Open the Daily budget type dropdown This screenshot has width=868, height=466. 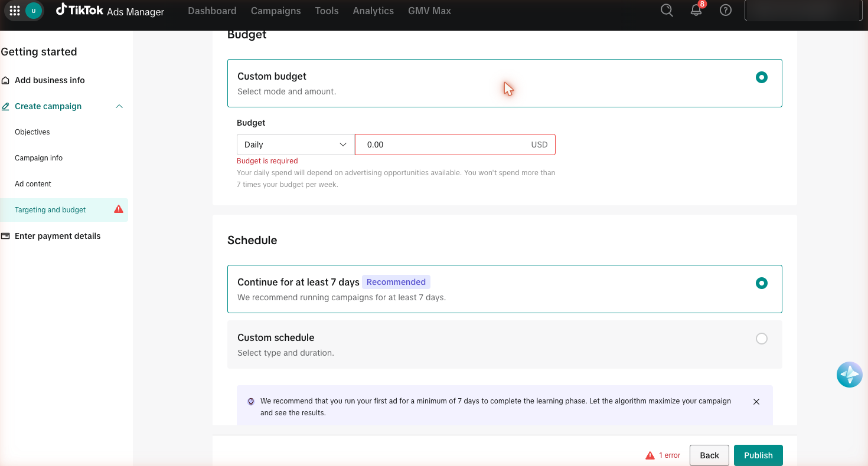tap(296, 145)
